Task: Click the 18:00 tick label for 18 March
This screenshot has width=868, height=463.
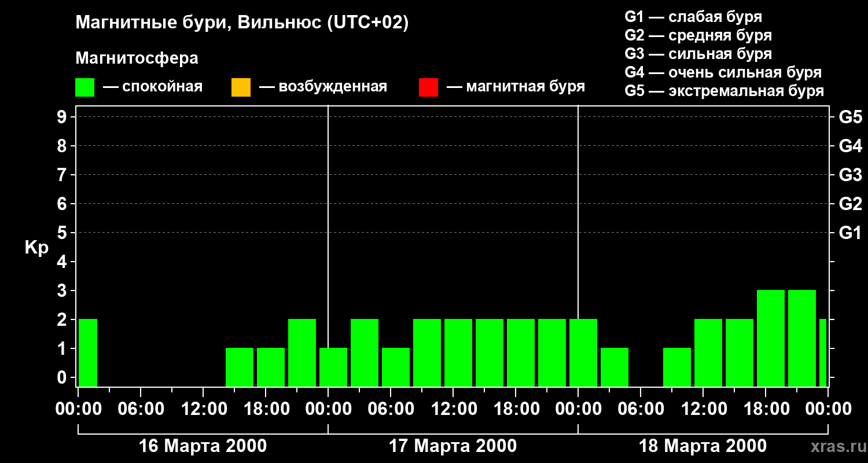Action: [766, 409]
